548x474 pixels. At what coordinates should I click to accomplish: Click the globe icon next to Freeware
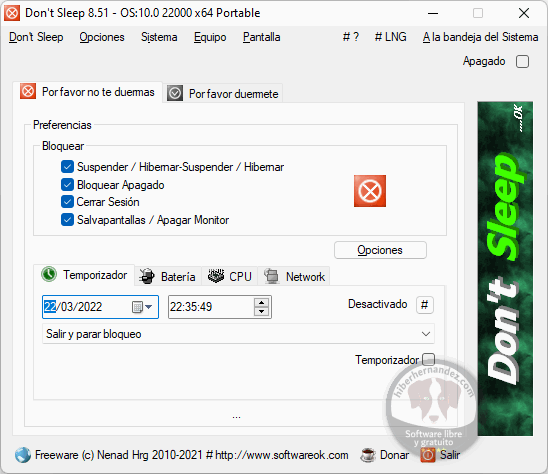pos(23,455)
